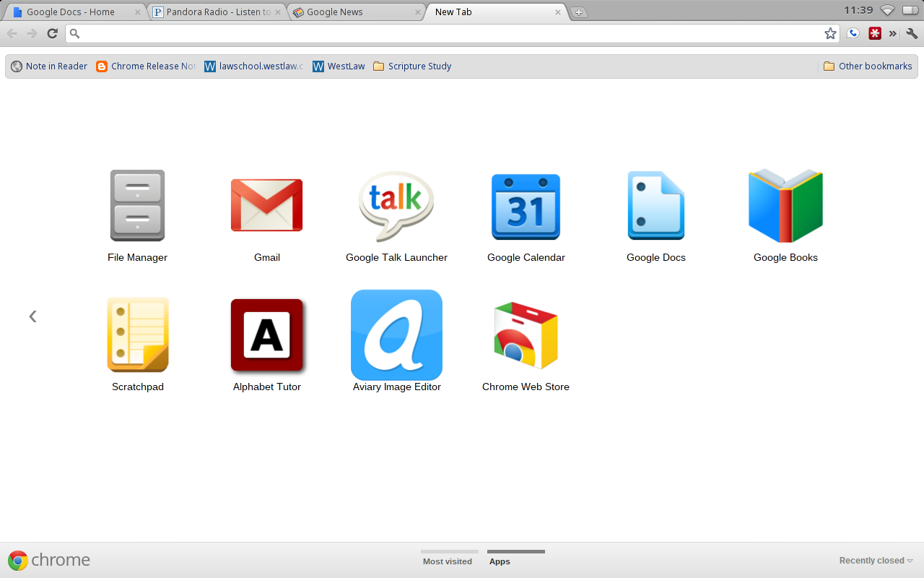Expand the Scripture Study bookmark folder
This screenshot has height=578, width=924.
412,66
